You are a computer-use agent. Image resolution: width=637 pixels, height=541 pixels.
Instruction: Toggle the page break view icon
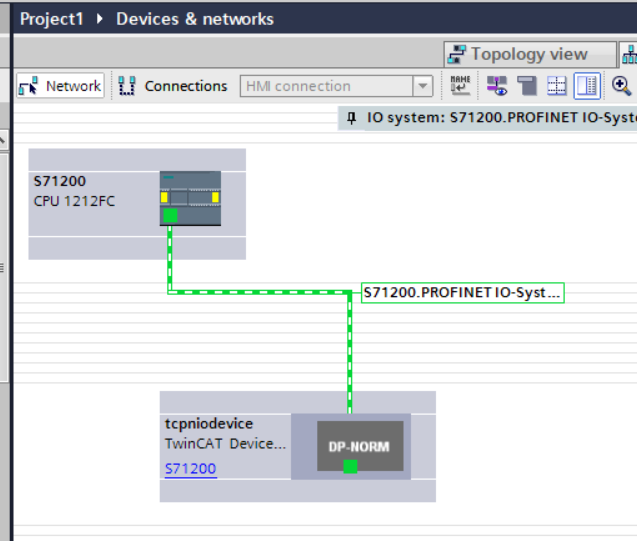(556, 86)
